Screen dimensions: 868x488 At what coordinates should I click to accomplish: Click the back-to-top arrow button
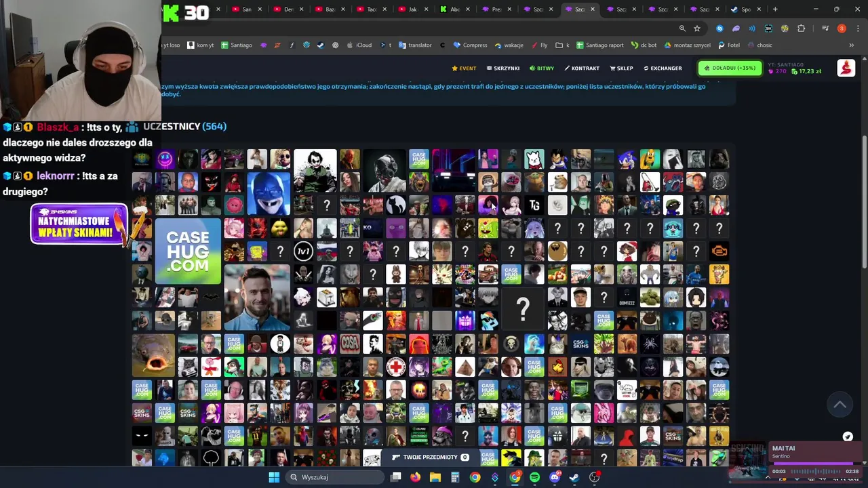point(840,405)
